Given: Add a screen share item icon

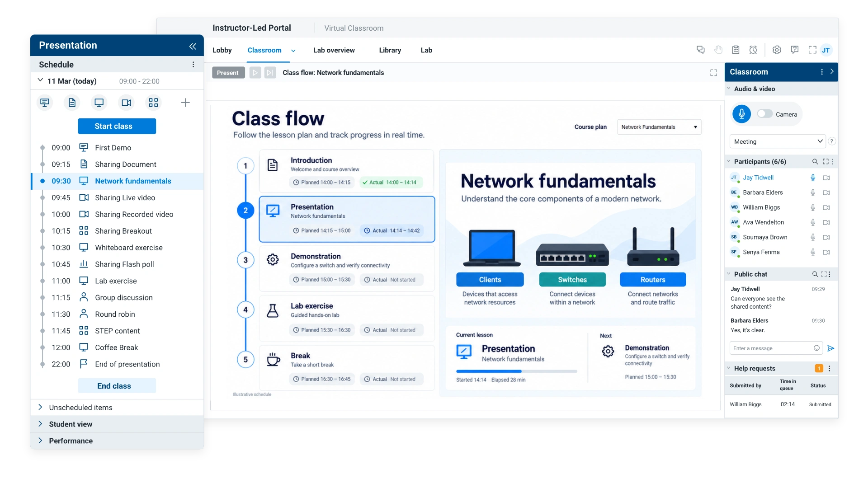Looking at the screenshot, I should coord(99,103).
